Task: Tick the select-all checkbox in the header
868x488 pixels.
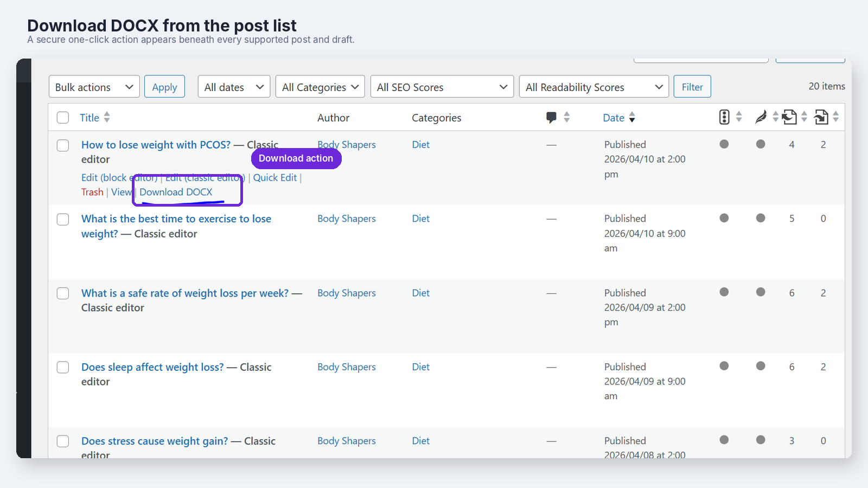Action: pos(63,118)
